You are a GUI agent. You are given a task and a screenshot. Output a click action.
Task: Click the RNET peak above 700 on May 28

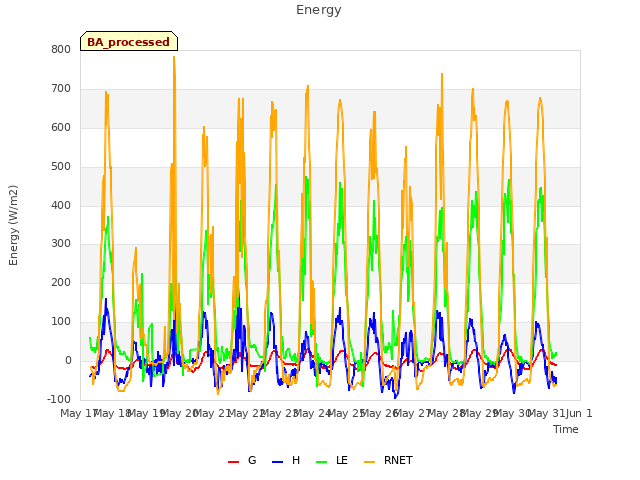tap(442, 74)
